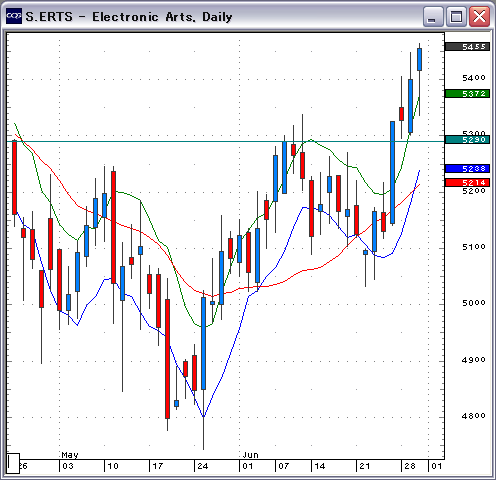496x480 pixels.
Task: Click the 03 date label on time axis
Action: pyautogui.click(x=68, y=466)
